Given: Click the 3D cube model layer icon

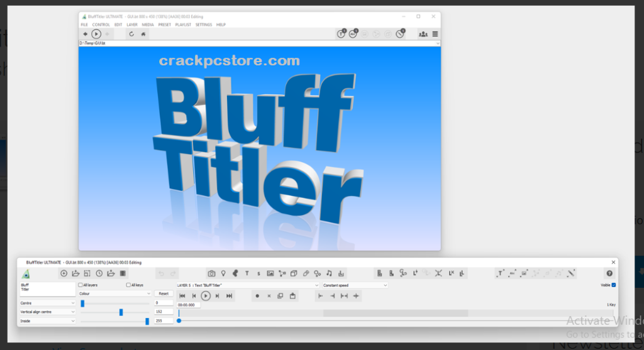Looking at the screenshot, I should pyautogui.click(x=294, y=273).
